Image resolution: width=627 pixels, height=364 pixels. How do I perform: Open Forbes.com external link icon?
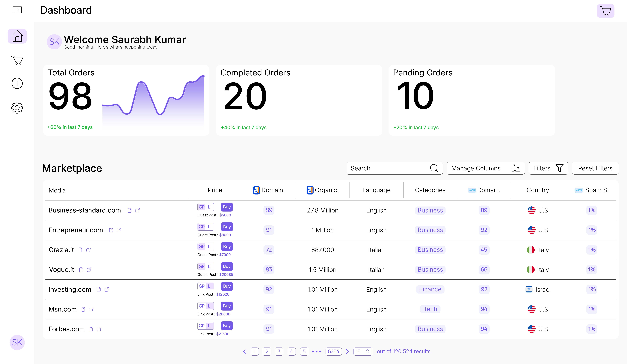(99, 329)
